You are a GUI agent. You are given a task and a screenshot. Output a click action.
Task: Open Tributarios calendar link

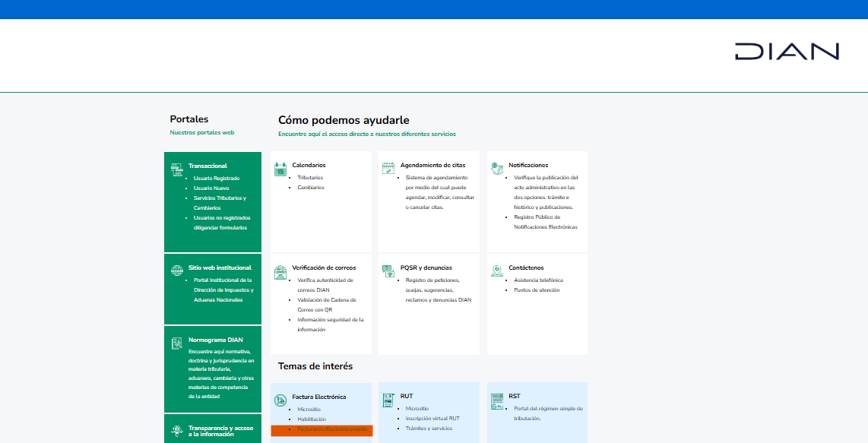(x=310, y=178)
